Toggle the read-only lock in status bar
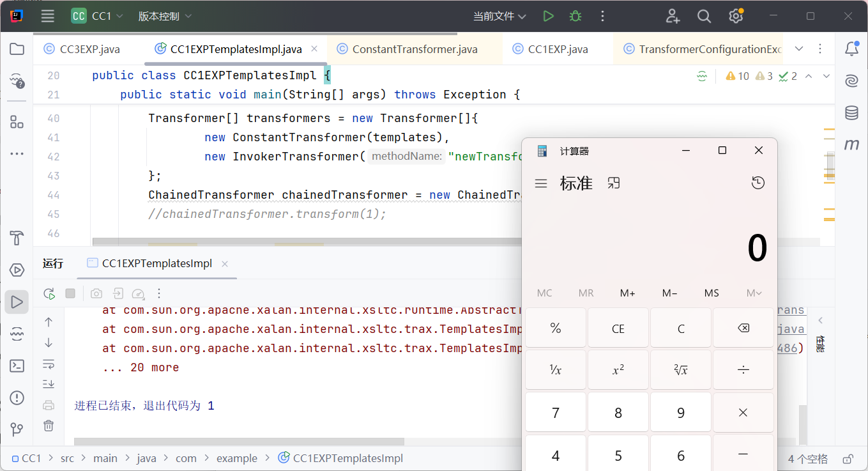The image size is (868, 471). pos(848,459)
